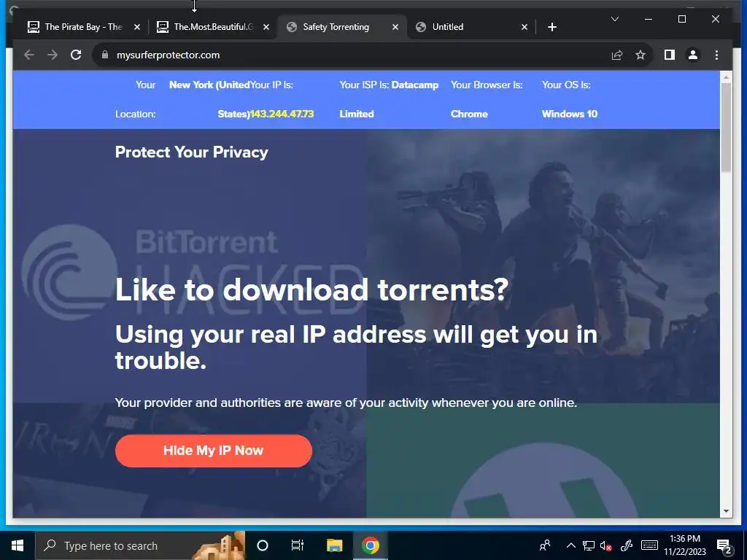Click the Hide My IP Now button
Screen dimensions: 747x560
click(x=214, y=451)
